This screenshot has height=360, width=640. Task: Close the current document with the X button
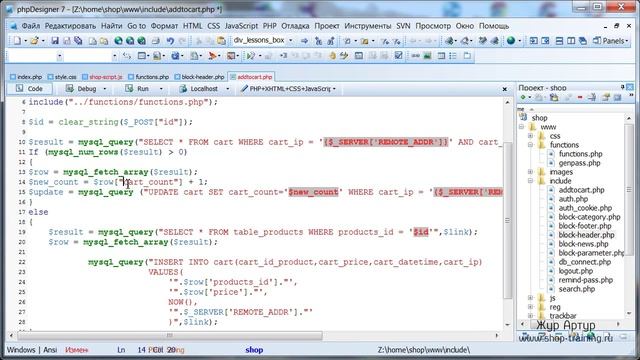(x=504, y=89)
